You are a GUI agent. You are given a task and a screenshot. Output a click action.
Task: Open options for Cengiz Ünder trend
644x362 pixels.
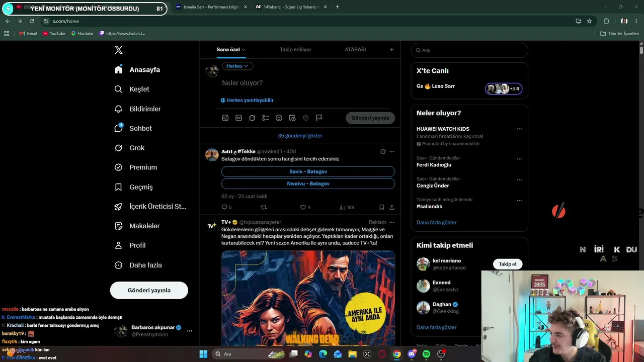coord(519,179)
